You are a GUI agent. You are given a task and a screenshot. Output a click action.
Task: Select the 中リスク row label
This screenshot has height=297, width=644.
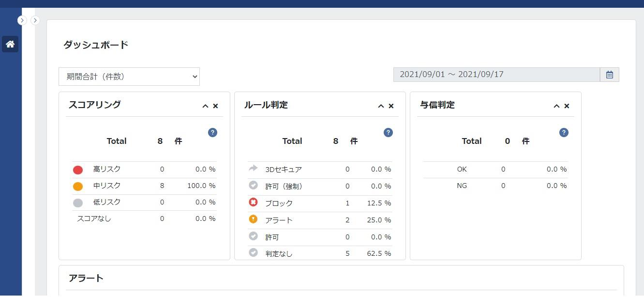pos(107,186)
